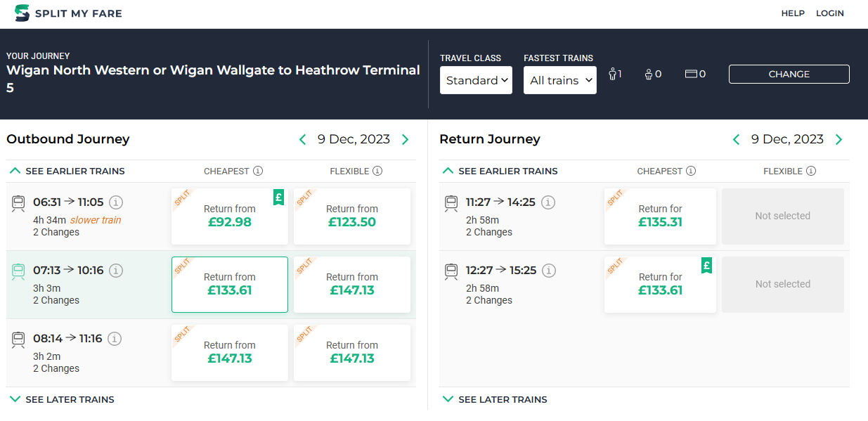Select flexible £147.13 fare for 07:13 train
The image size is (868, 421).
point(352,284)
